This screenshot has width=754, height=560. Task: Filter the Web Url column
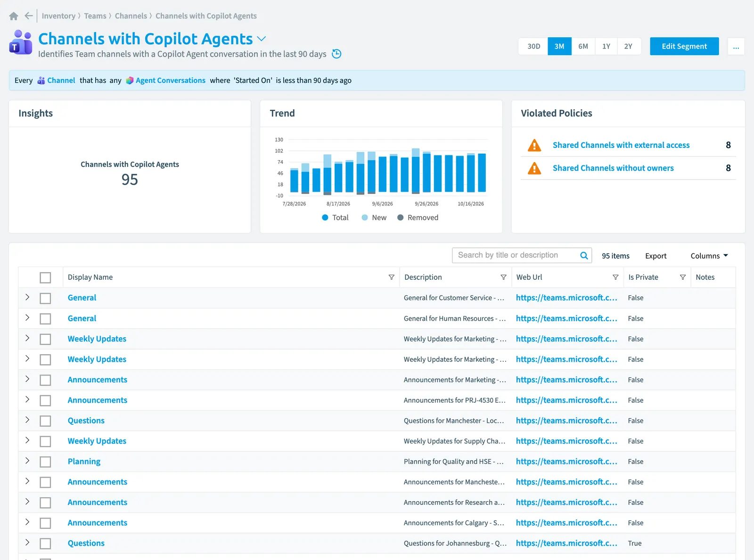615,277
